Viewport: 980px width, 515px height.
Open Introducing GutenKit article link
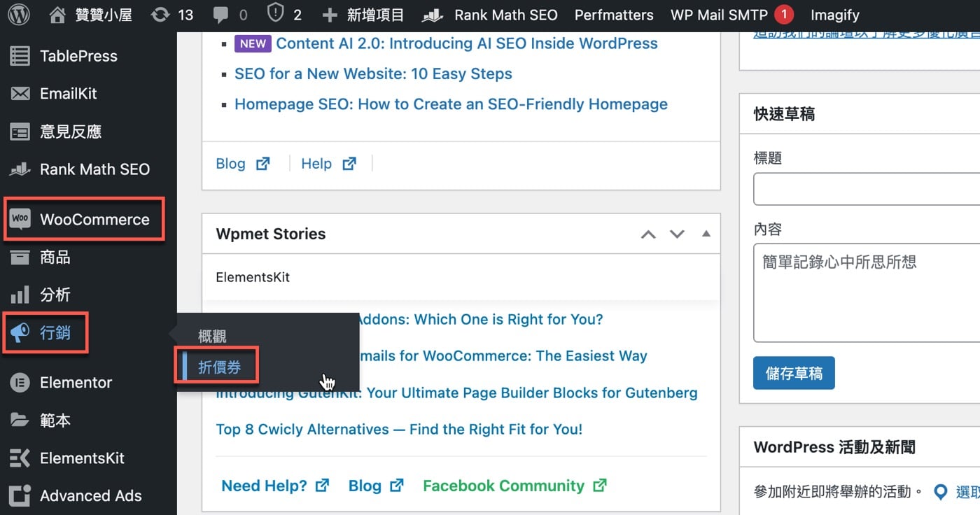(456, 393)
